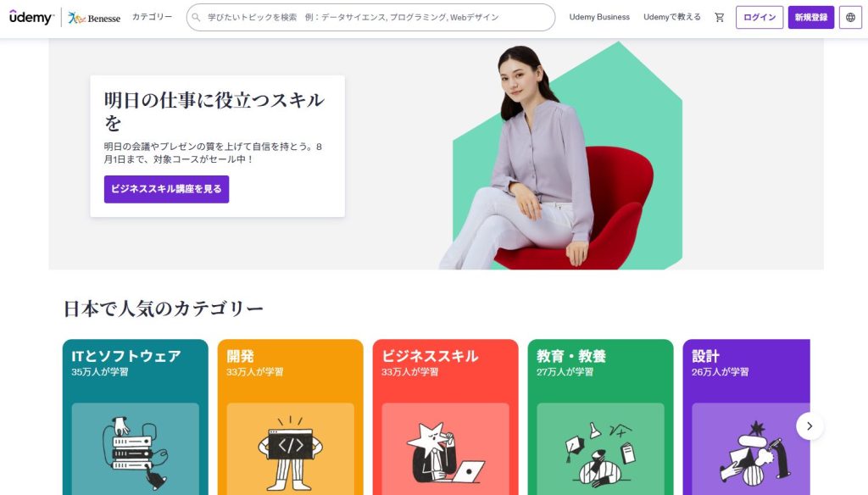
Task: Open Udemyで教える menu item
Action: click(671, 17)
